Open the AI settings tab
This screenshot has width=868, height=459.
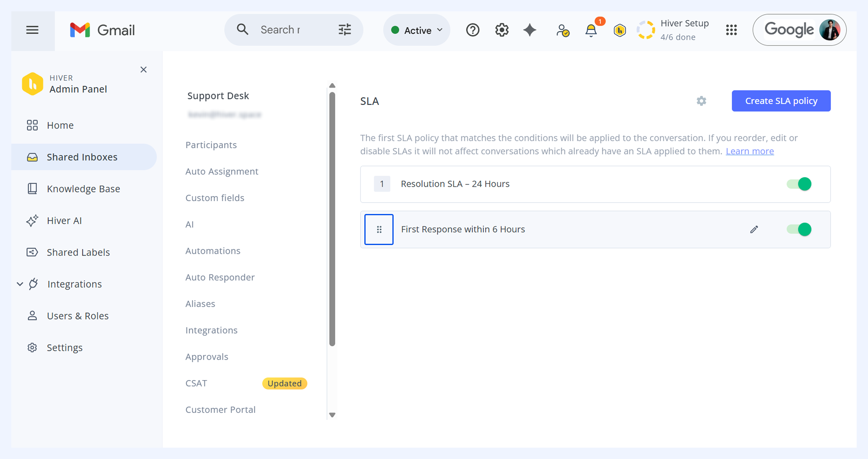(x=189, y=224)
